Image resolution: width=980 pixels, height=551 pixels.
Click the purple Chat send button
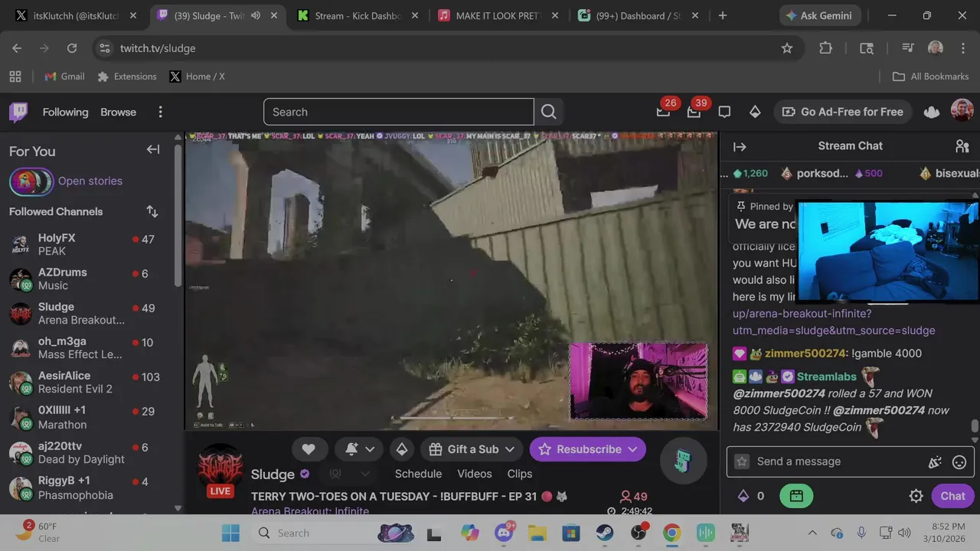[952, 496]
